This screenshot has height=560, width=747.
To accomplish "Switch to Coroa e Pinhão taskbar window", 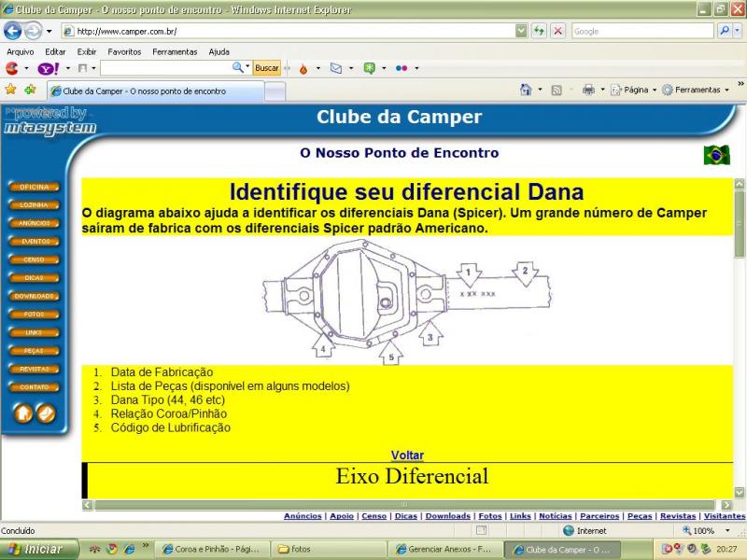I will pyautogui.click(x=213, y=550).
